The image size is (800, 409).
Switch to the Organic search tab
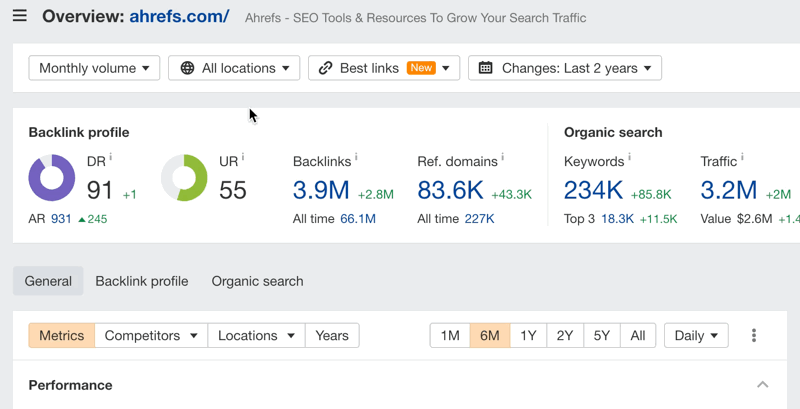(257, 281)
